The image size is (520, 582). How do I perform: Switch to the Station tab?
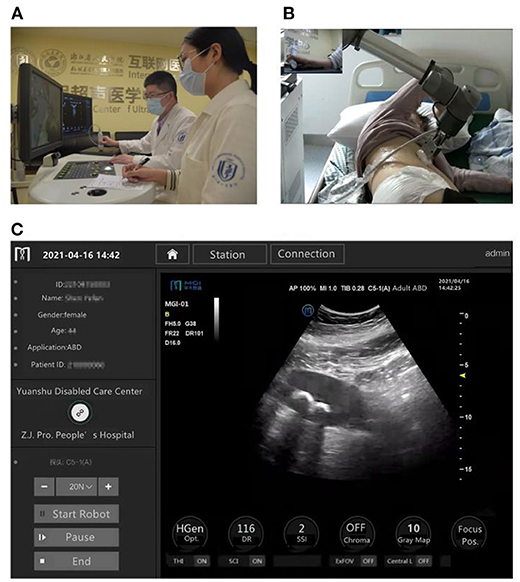[227, 254]
